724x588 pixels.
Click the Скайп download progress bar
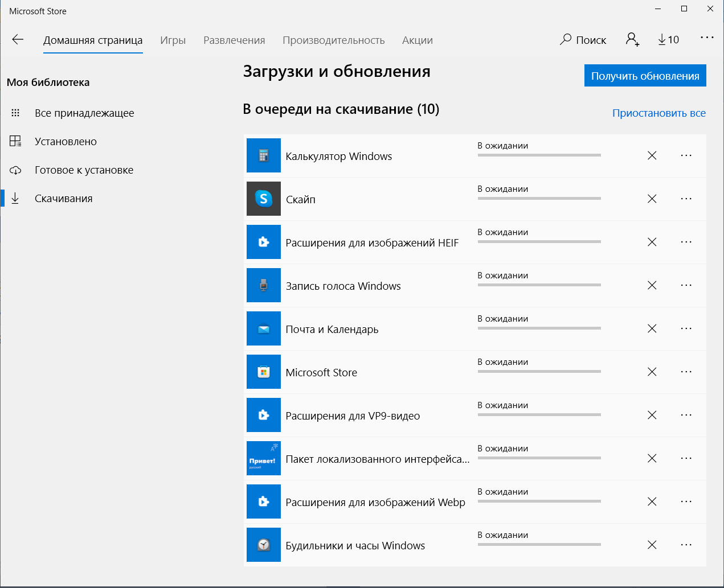(539, 198)
